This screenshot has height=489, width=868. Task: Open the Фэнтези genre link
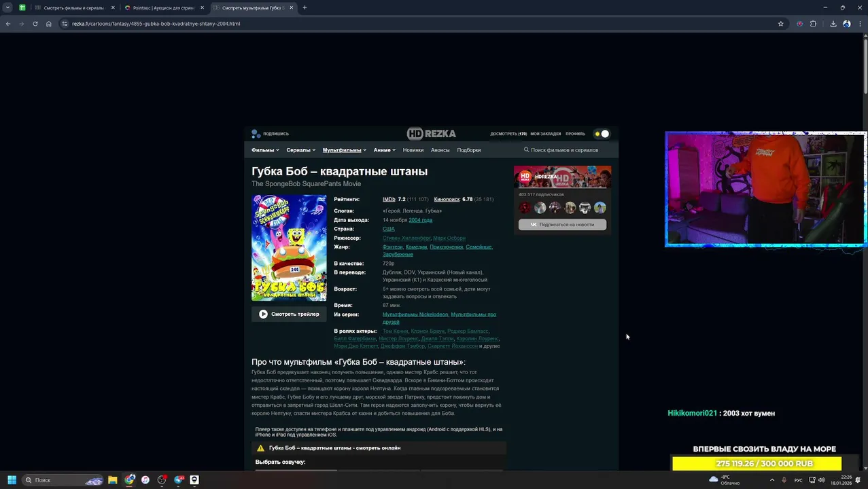392,247
